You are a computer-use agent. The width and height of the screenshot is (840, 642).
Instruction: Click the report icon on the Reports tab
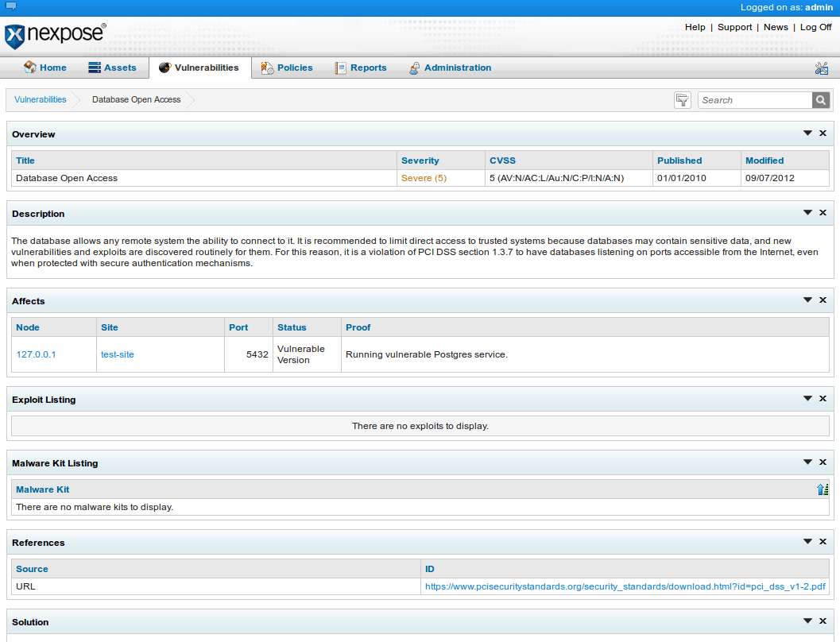(x=339, y=68)
